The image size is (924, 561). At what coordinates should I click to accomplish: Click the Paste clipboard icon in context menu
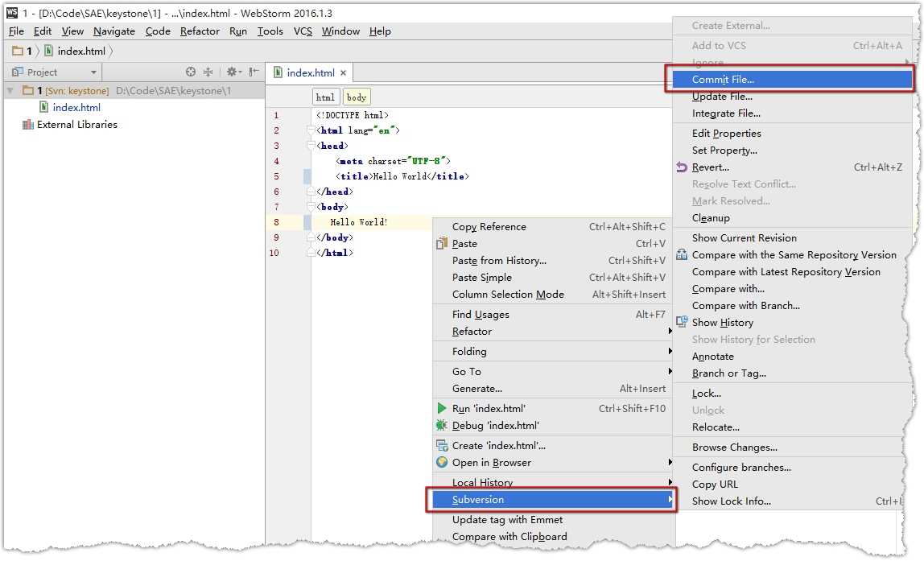tap(442, 243)
